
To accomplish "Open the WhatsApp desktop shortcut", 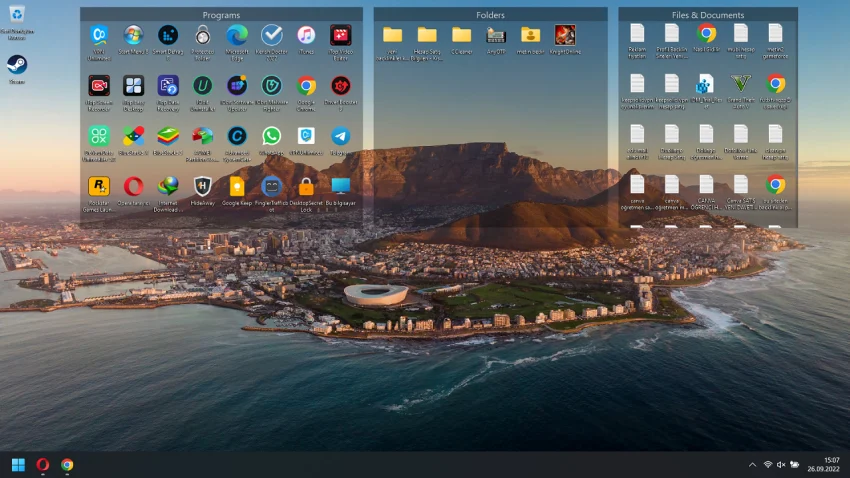I will [x=271, y=136].
